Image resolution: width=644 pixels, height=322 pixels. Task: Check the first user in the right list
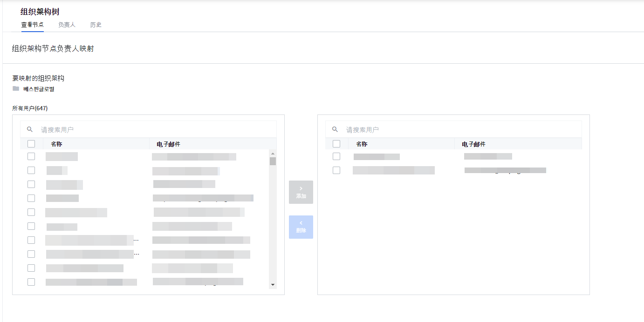[x=336, y=156]
